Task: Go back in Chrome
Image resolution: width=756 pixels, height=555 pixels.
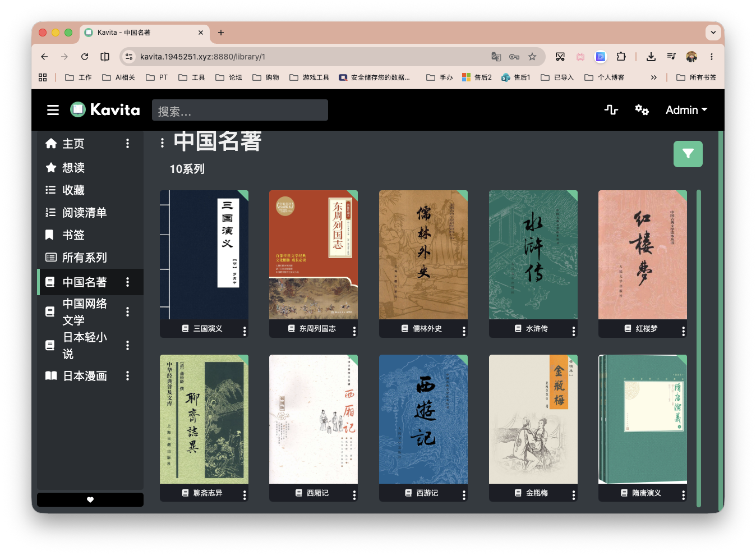Action: click(x=44, y=57)
